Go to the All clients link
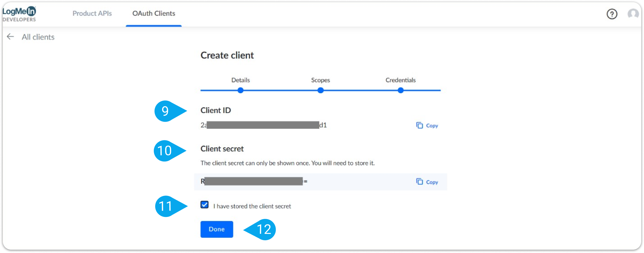Screen dimensions: 644x253 click(x=38, y=37)
